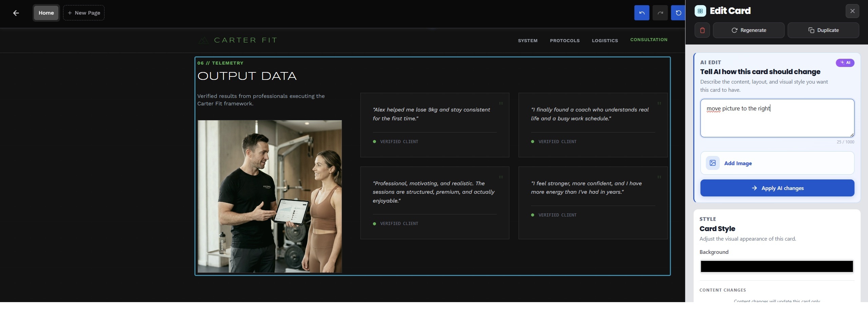Click the blue reset refresh icon
The height and width of the screenshot is (331, 868).
tap(678, 13)
